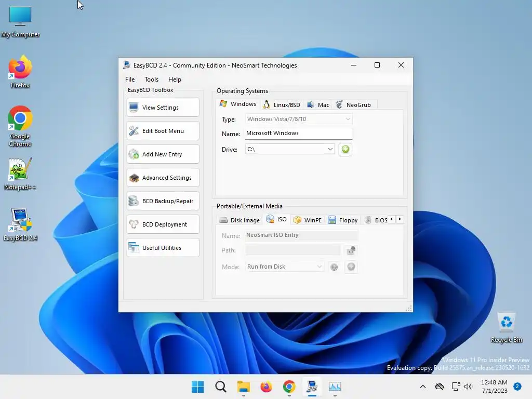The width and height of the screenshot is (532, 399).
Task: Select Add New Entry toolbox button
Action: point(163,154)
